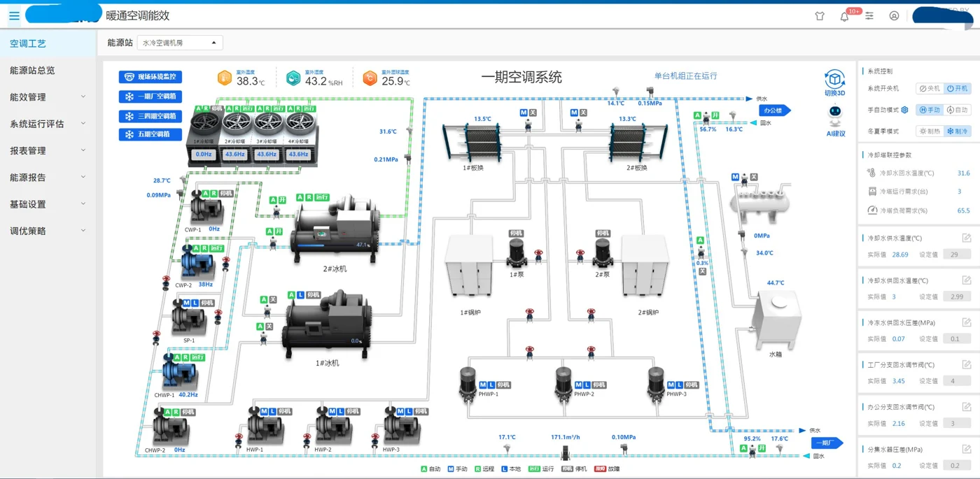This screenshot has width=980, height=479.
Task: Open 手自动模式 gear settings icon
Action: point(904,110)
